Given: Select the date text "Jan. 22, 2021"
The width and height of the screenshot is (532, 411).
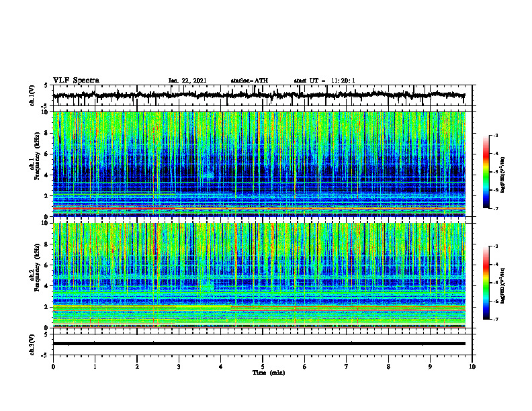Looking at the screenshot, I should pyautogui.click(x=187, y=81).
